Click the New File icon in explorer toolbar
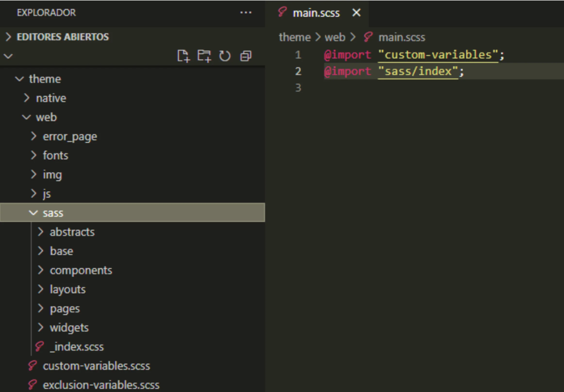The height and width of the screenshot is (392, 564). point(183,56)
